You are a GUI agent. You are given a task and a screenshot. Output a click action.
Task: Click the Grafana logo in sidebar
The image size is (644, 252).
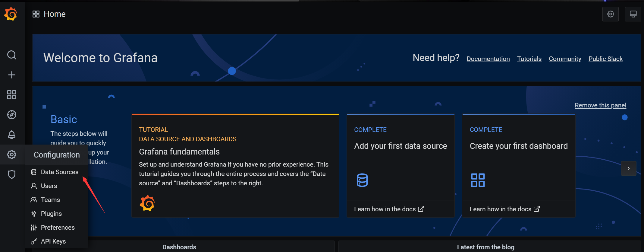[x=11, y=14]
